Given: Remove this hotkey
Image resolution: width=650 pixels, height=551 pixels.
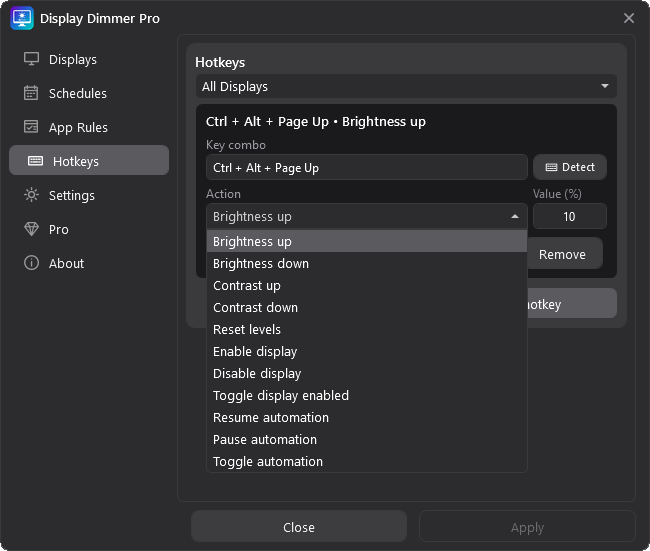Looking at the screenshot, I should (x=565, y=254).
